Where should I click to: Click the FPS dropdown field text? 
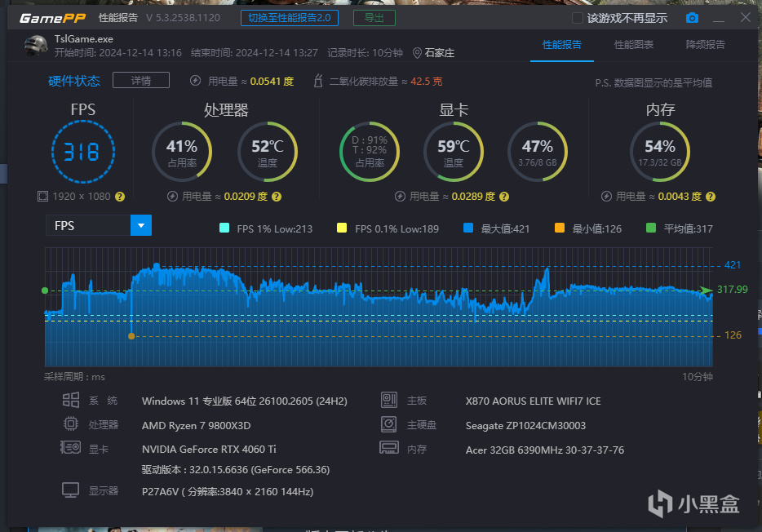tap(88, 225)
